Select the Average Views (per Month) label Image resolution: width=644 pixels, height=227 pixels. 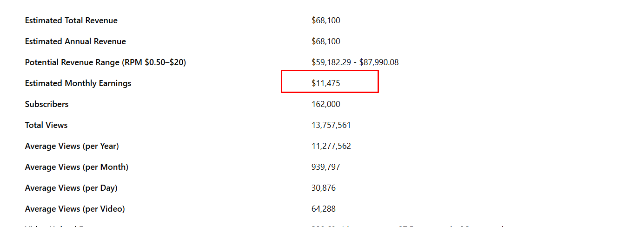[x=76, y=167]
